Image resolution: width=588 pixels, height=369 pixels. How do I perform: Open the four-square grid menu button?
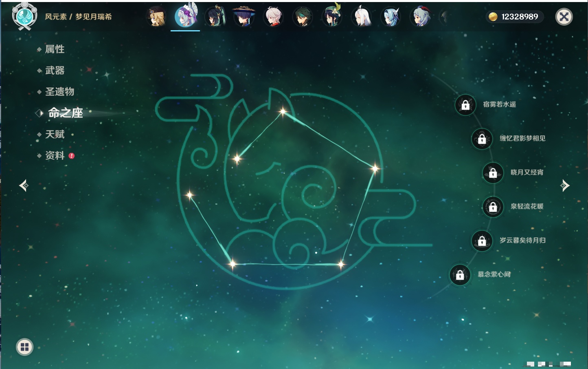(x=24, y=347)
